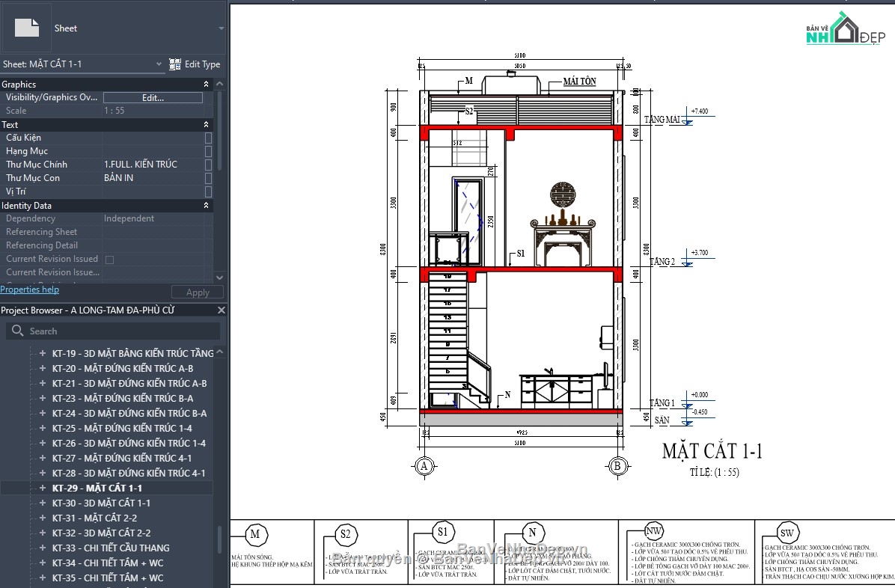This screenshot has height=588, width=895.
Task: Click the '1 : 55' Scale value
Action: click(x=114, y=111)
